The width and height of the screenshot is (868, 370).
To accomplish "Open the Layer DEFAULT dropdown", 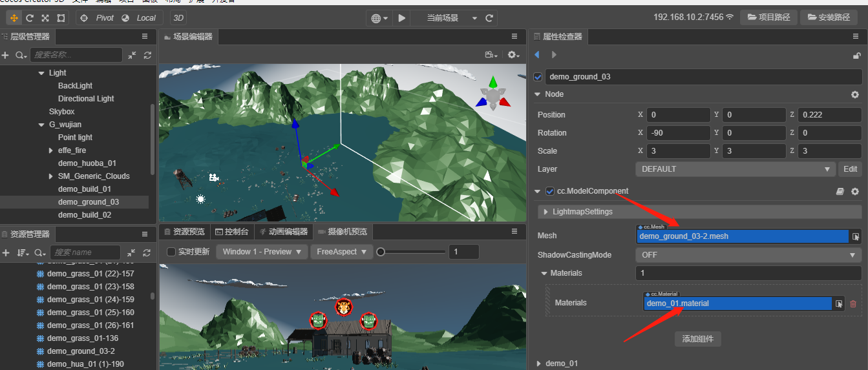I will tap(736, 169).
